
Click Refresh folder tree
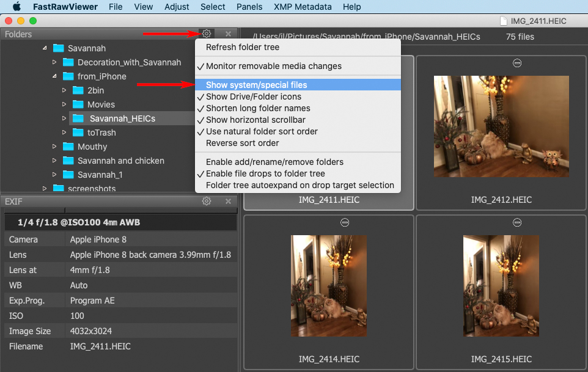coord(242,47)
